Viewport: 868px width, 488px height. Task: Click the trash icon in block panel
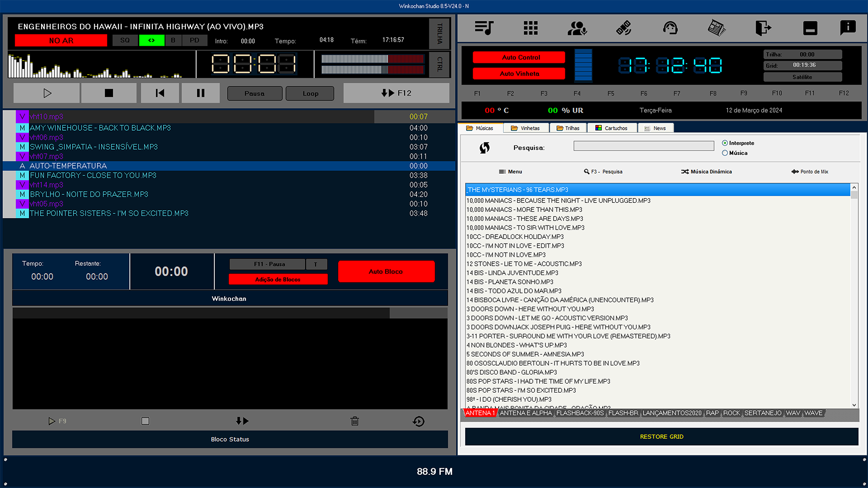click(355, 421)
